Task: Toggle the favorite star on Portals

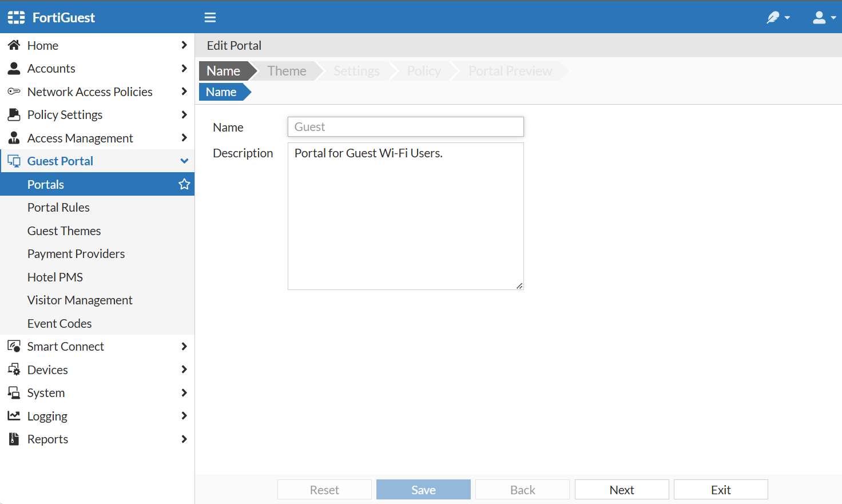Action: point(184,184)
